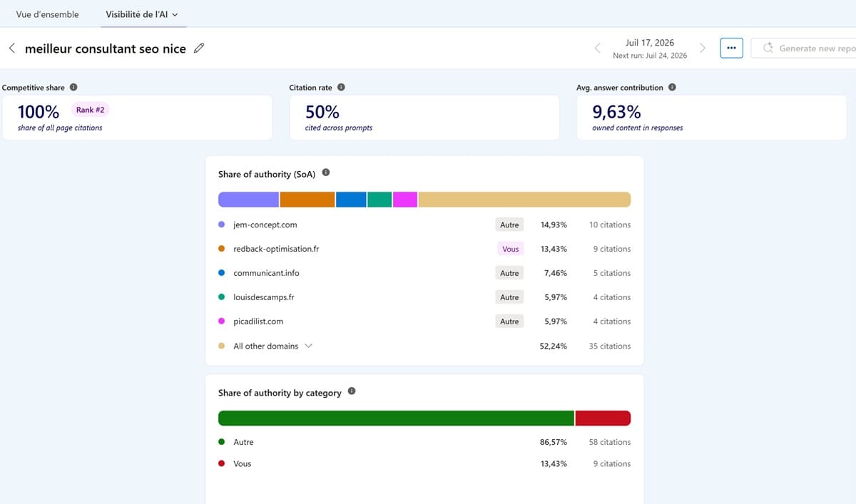Open info icon next to Citation rate
The height and width of the screenshot is (504, 856).
pyautogui.click(x=341, y=88)
